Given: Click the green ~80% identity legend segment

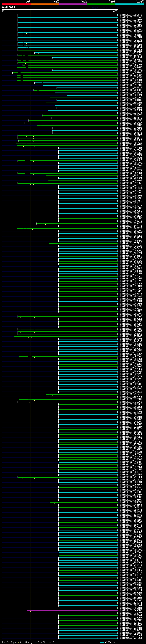Looking at the screenshot, I should click(x=101, y=4).
